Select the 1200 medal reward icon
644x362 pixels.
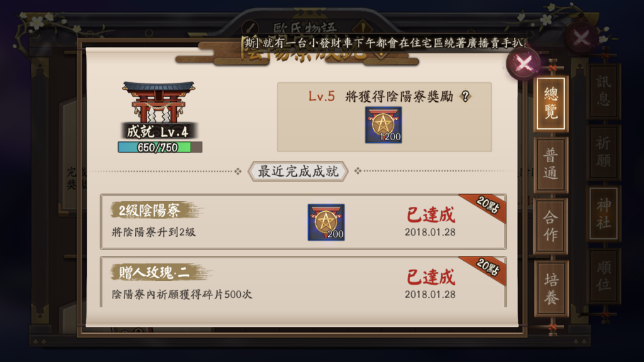pyautogui.click(x=383, y=125)
